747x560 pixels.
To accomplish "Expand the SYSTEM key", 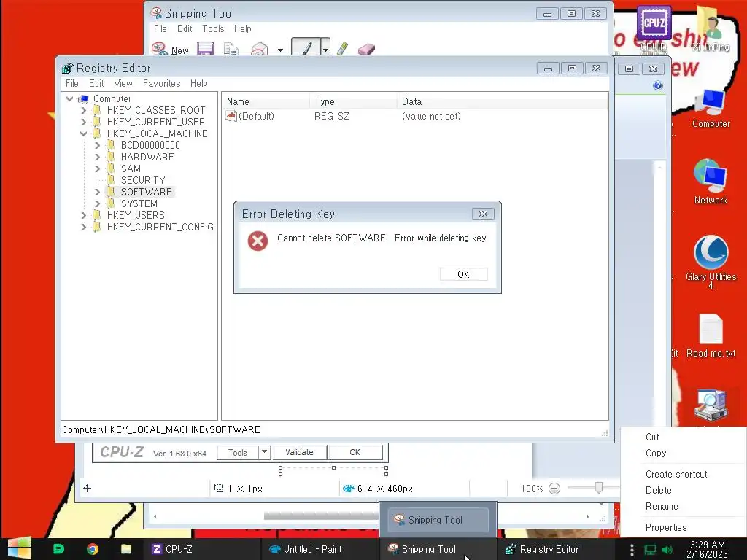I will pyautogui.click(x=97, y=203).
